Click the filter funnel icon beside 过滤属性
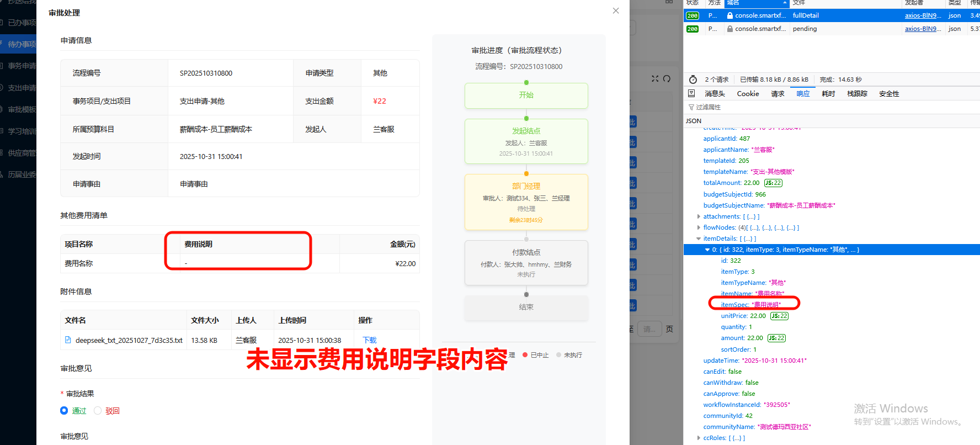The image size is (980, 445). (691, 107)
